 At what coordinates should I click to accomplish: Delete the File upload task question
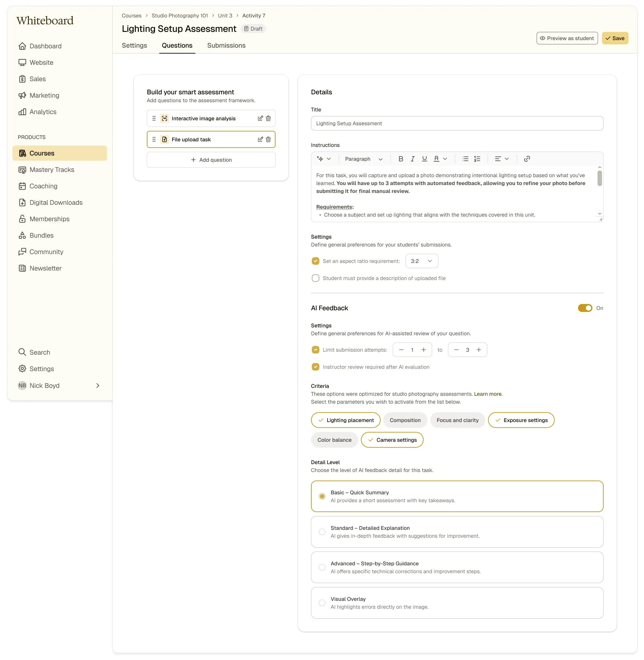pyautogui.click(x=268, y=139)
